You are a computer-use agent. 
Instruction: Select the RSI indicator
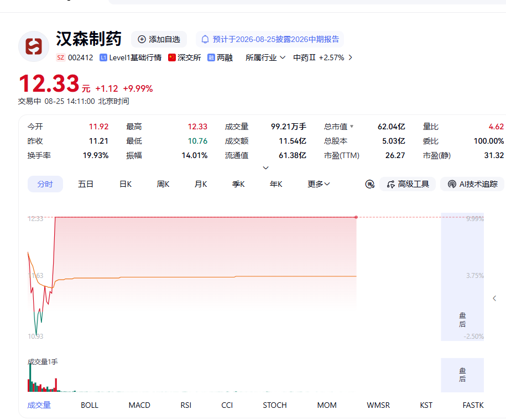186,405
